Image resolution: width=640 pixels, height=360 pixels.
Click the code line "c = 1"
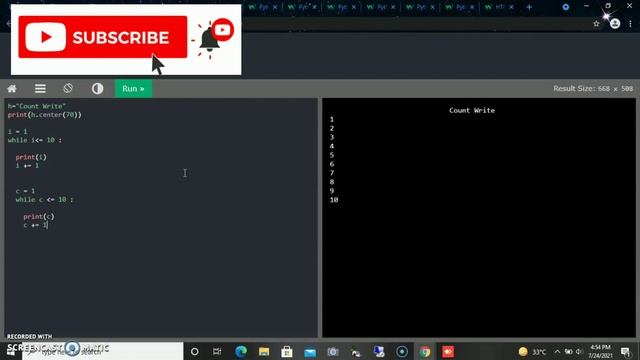[25, 191]
